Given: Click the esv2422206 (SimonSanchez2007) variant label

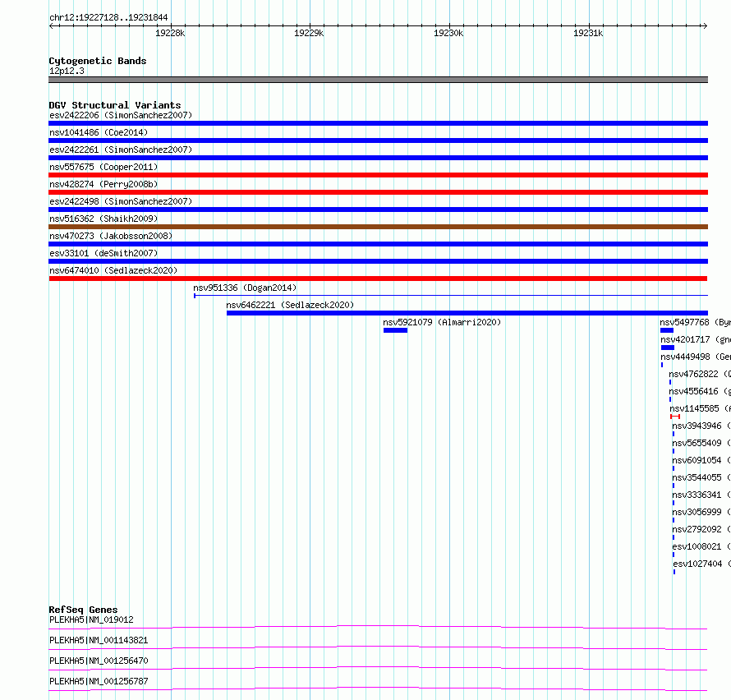Looking at the screenshot, I should pos(121,115).
